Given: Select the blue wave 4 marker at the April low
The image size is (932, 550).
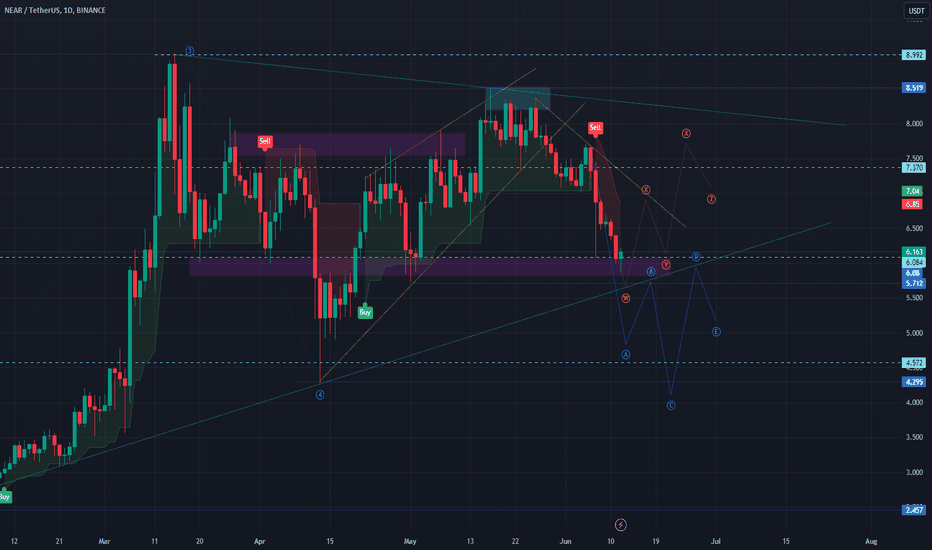Looking at the screenshot, I should click(320, 395).
